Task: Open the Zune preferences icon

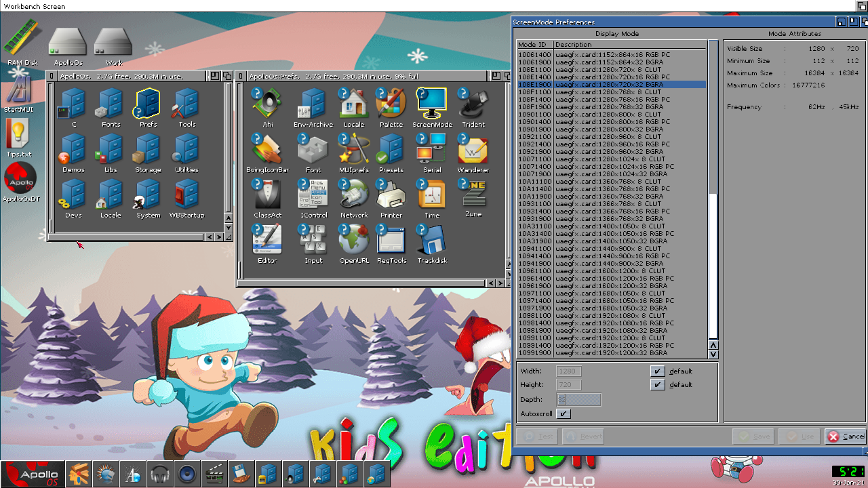Action: pos(473,195)
